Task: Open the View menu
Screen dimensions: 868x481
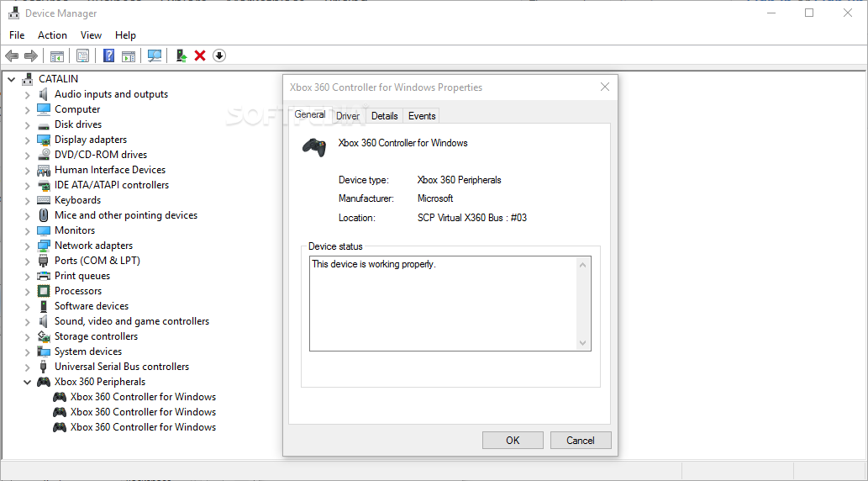Action: click(x=91, y=35)
